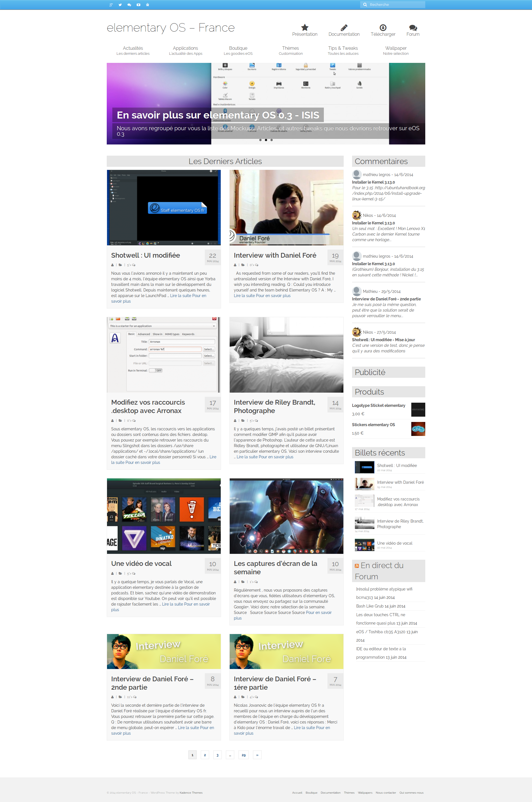The image size is (532, 802).
Task: Click the author icon under Shotwell article
Action: (x=112, y=265)
